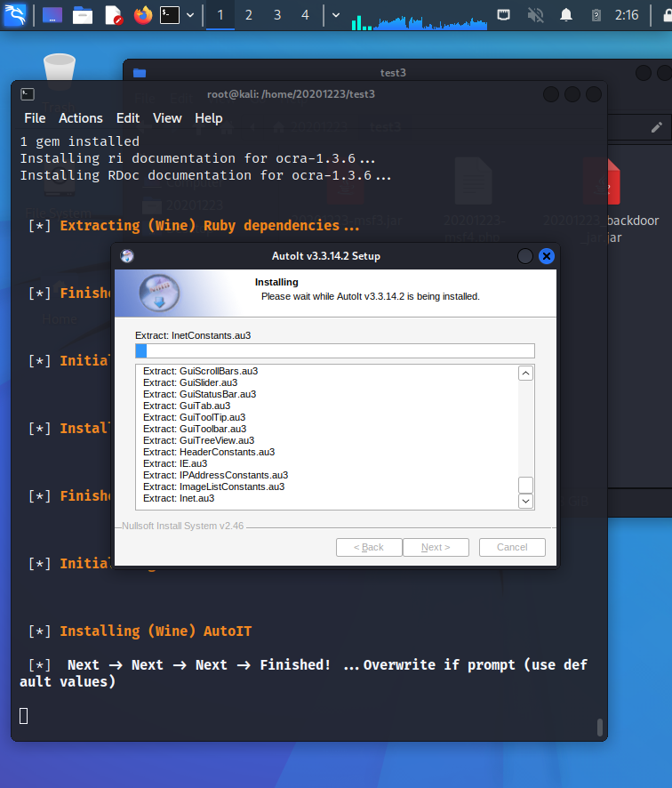Open the terminal Help menu

[208, 118]
